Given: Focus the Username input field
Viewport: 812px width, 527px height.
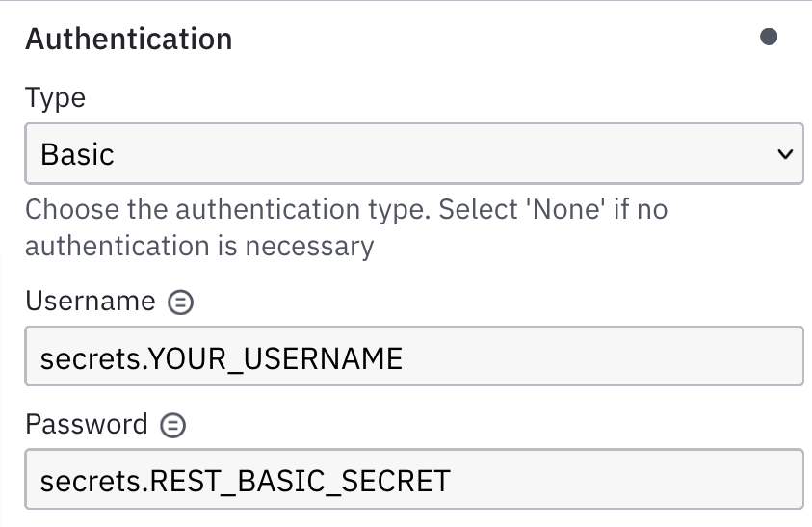Looking at the screenshot, I should [413, 359].
